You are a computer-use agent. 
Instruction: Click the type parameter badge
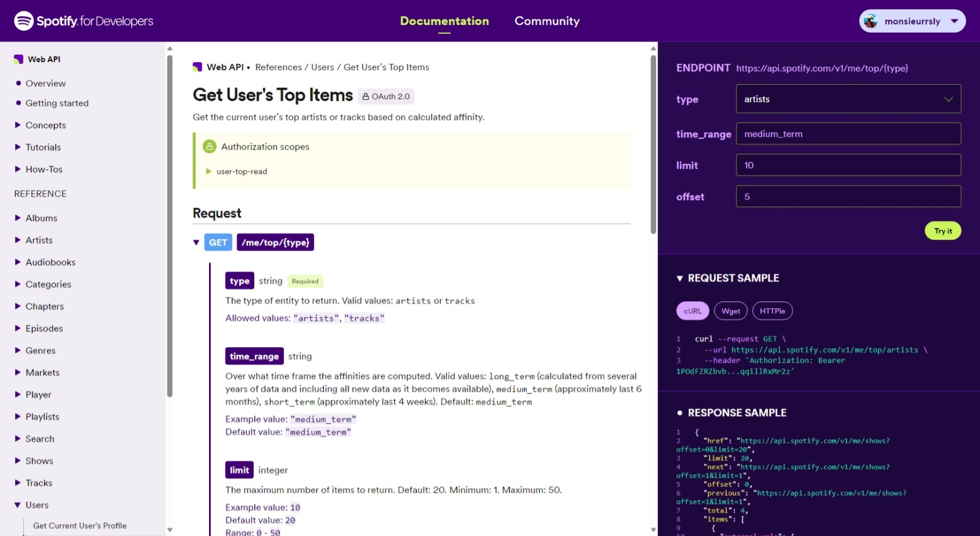pyautogui.click(x=239, y=281)
